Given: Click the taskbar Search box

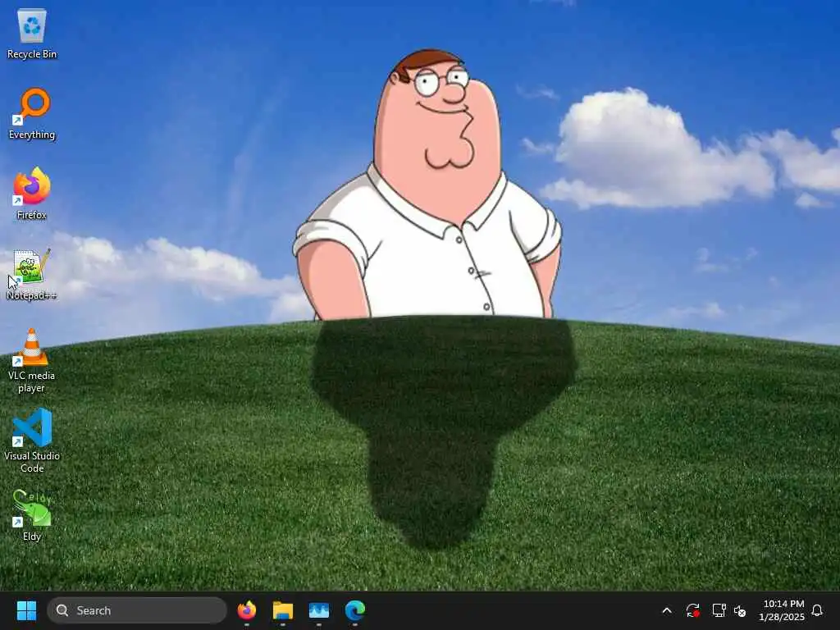Looking at the screenshot, I should [137, 610].
